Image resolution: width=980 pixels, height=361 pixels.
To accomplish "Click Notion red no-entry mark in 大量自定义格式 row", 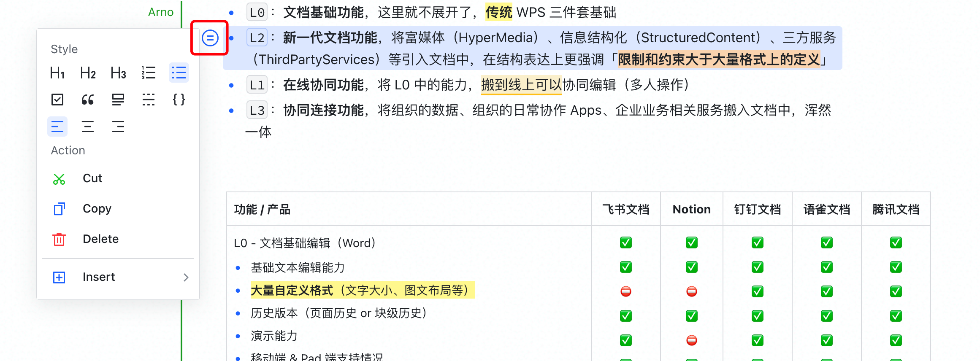I will 692,291.
